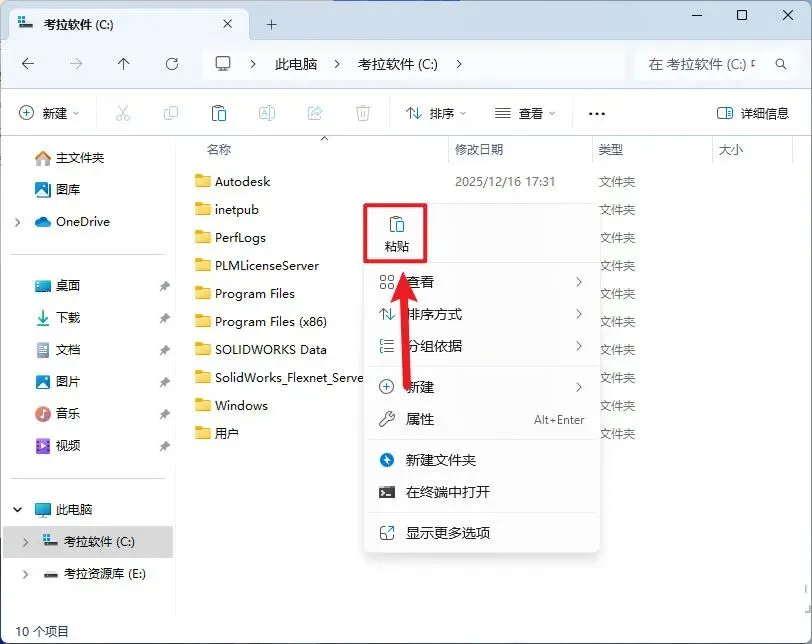Viewport: 812px width, 644px height.
Task: Add a new tab with the plus button
Action: (271, 24)
